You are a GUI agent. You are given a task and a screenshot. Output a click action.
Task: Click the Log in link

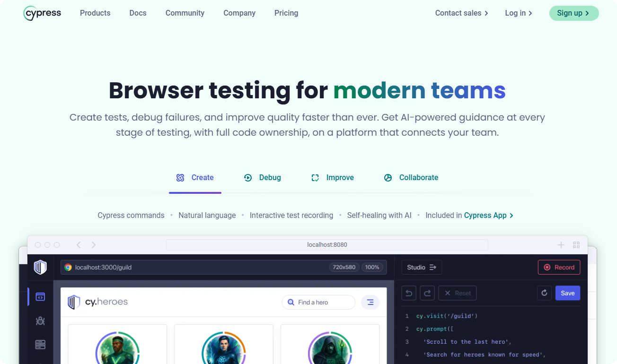(x=519, y=13)
